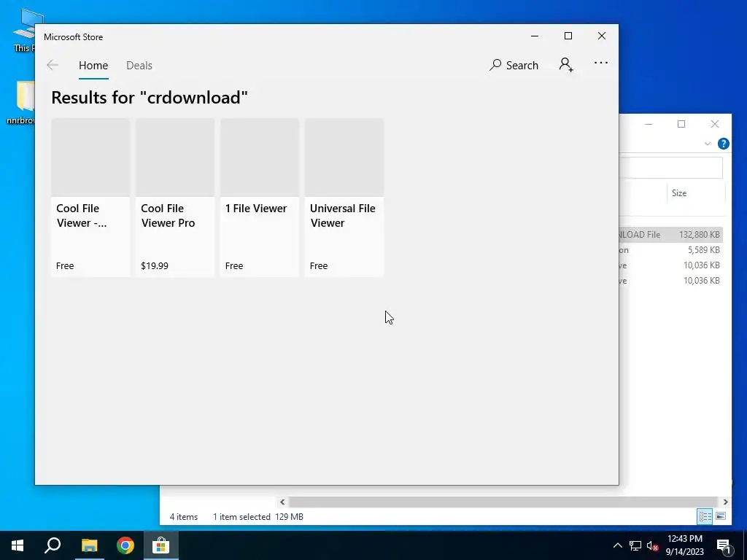Image resolution: width=747 pixels, height=560 pixels.
Task: Launch Chrome from the taskbar
Action: pyautogui.click(x=125, y=545)
